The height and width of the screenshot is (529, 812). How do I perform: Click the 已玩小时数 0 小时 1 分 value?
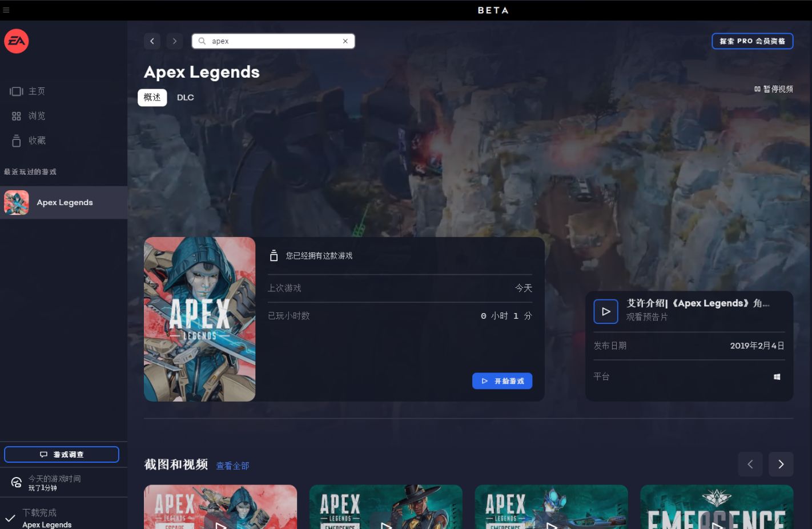click(x=507, y=316)
